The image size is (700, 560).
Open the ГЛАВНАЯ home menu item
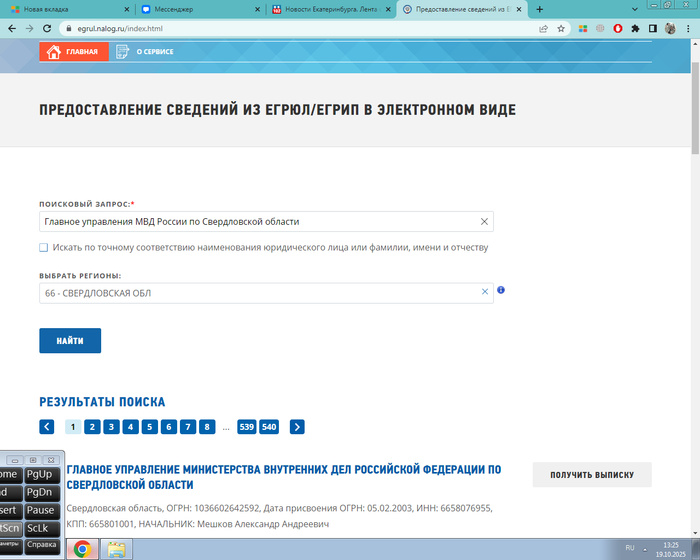(x=74, y=51)
